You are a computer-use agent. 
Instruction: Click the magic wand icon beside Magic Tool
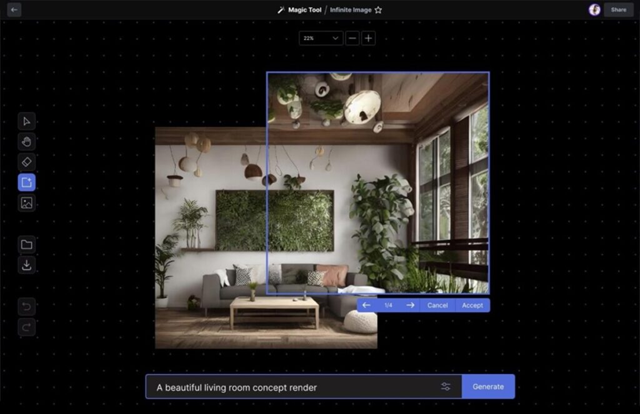tap(280, 10)
